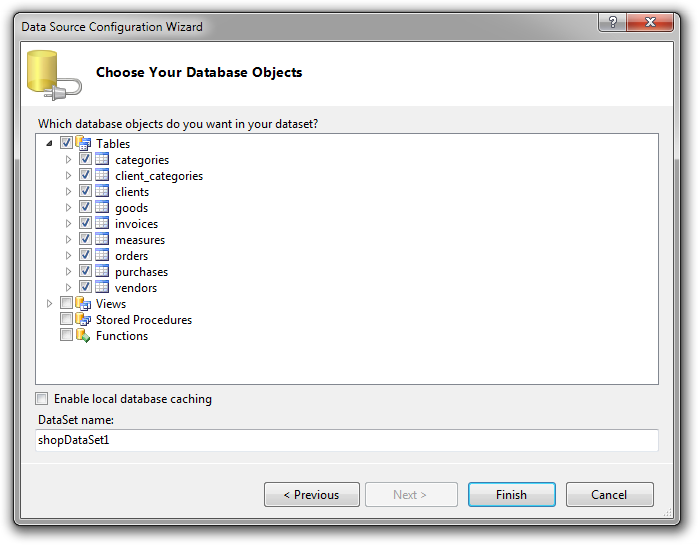Click the measures table icon

point(102,239)
